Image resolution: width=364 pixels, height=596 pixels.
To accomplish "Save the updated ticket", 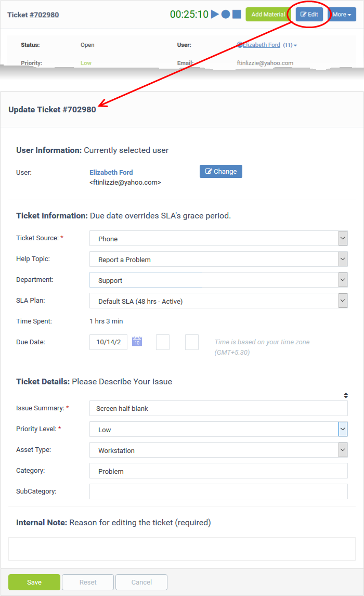I will point(34,582).
